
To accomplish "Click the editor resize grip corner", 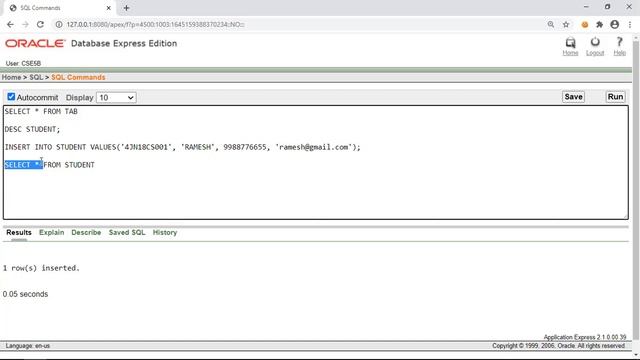I will [x=625, y=216].
